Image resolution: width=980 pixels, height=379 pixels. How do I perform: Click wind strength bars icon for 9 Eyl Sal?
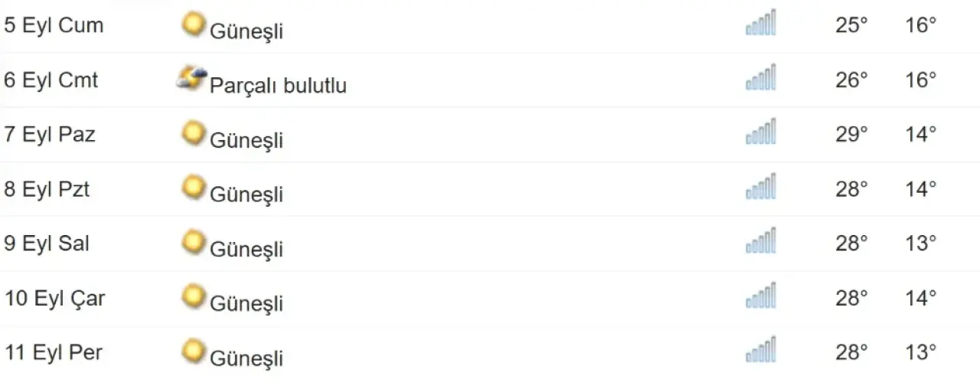coord(760,240)
